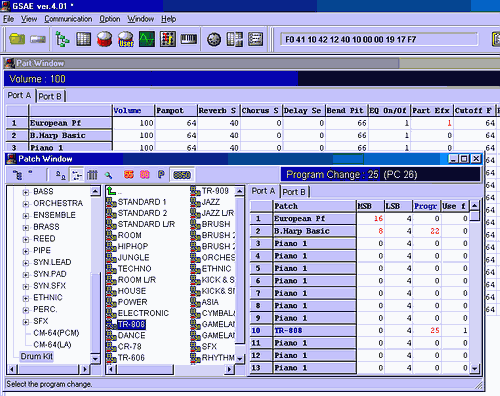The height and width of the screenshot is (396, 500).
Task: Open the list settings icon
Action: click(256, 39)
